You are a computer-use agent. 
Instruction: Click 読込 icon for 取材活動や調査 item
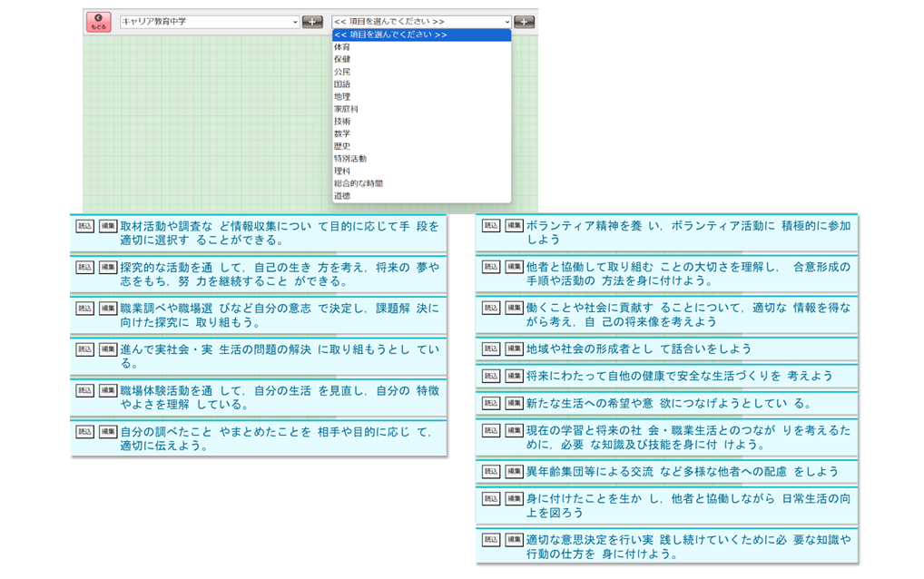click(85, 226)
